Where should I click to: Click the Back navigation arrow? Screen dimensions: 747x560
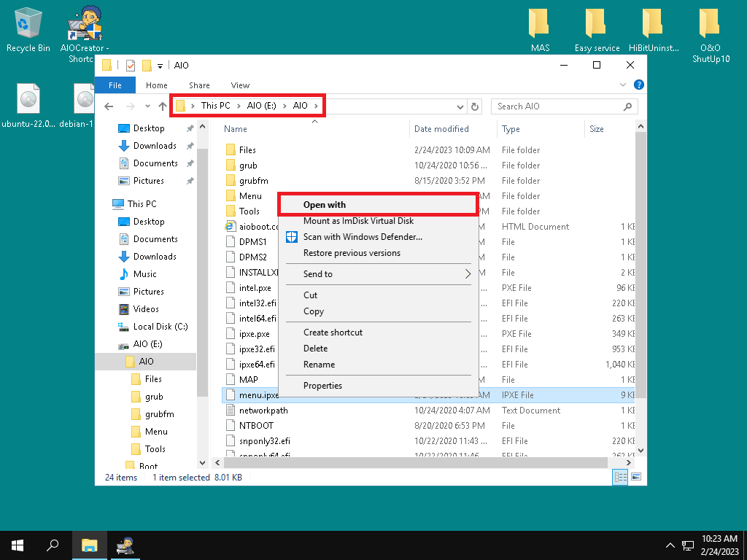point(109,106)
